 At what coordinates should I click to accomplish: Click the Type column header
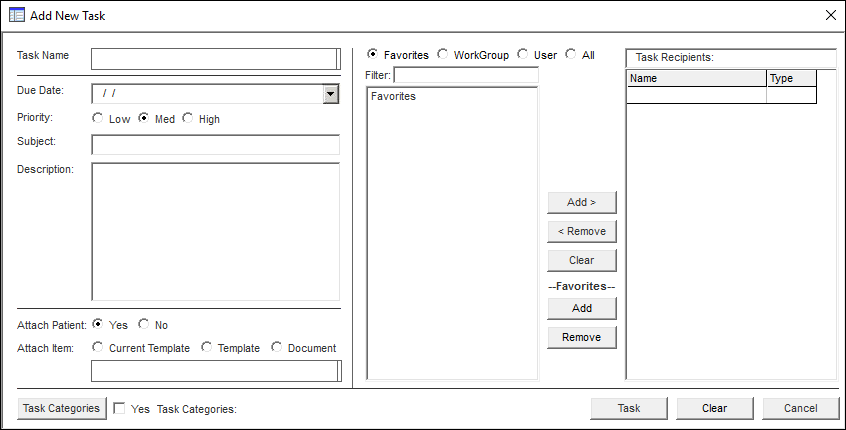click(x=792, y=78)
